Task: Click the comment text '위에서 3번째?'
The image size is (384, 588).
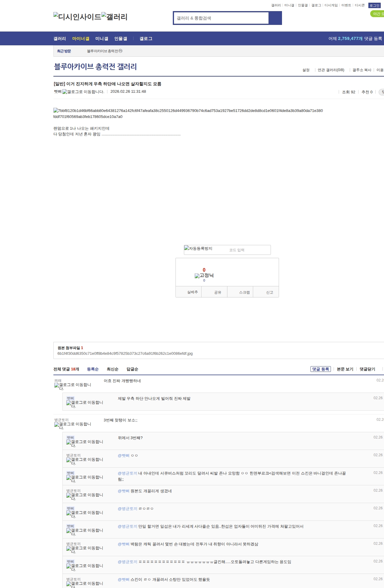Action: coord(130,438)
